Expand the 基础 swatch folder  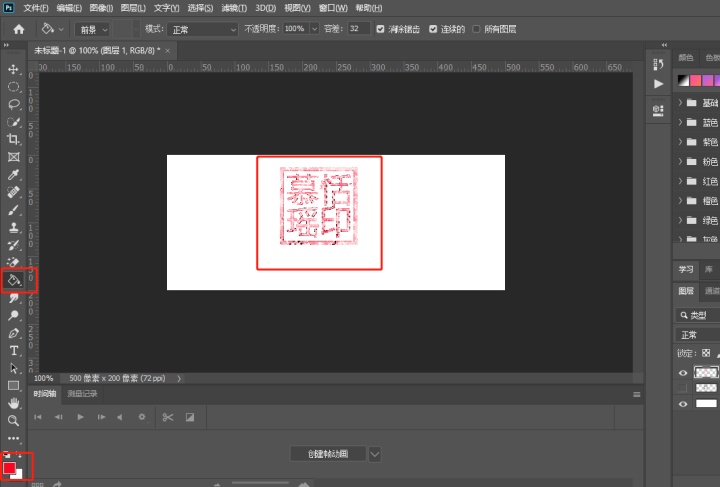coord(681,103)
